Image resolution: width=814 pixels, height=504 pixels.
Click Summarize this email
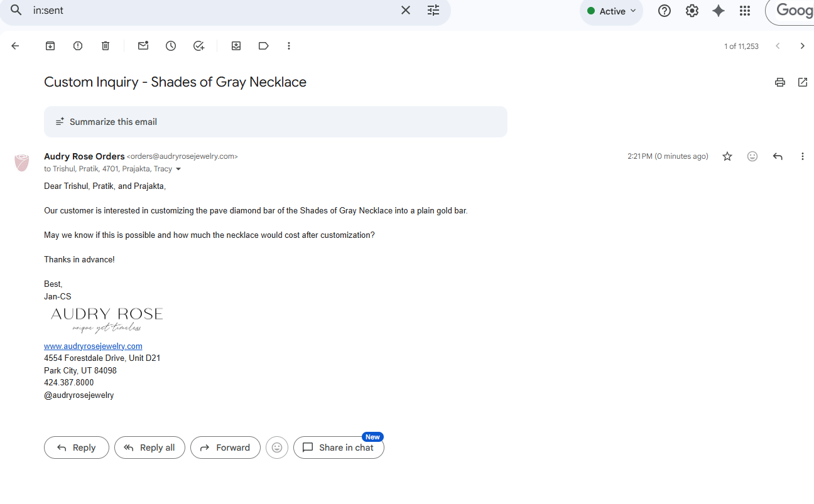point(276,122)
